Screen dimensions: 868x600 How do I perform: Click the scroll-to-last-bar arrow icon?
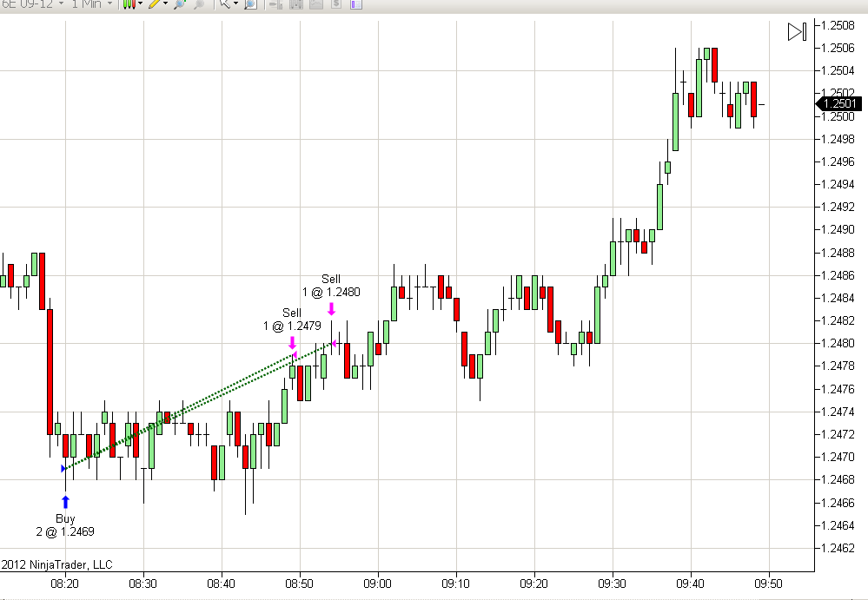point(797,31)
